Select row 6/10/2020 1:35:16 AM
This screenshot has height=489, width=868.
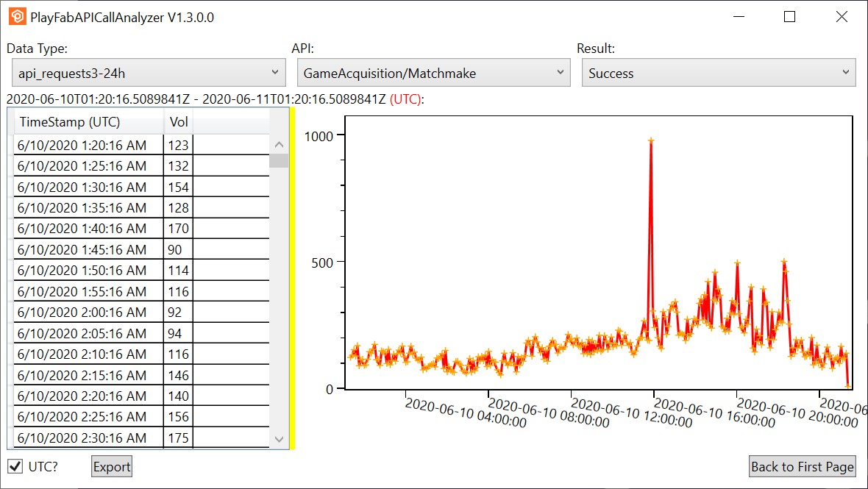(141, 207)
